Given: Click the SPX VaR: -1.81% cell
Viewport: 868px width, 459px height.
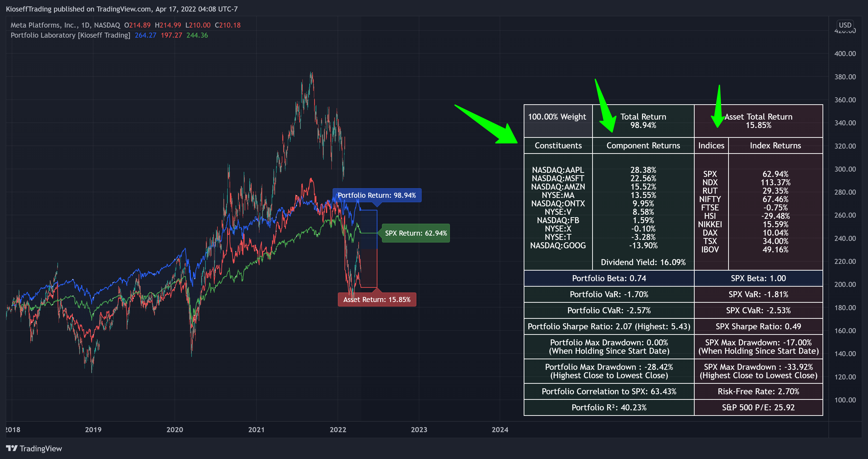Looking at the screenshot, I should pos(759,294).
